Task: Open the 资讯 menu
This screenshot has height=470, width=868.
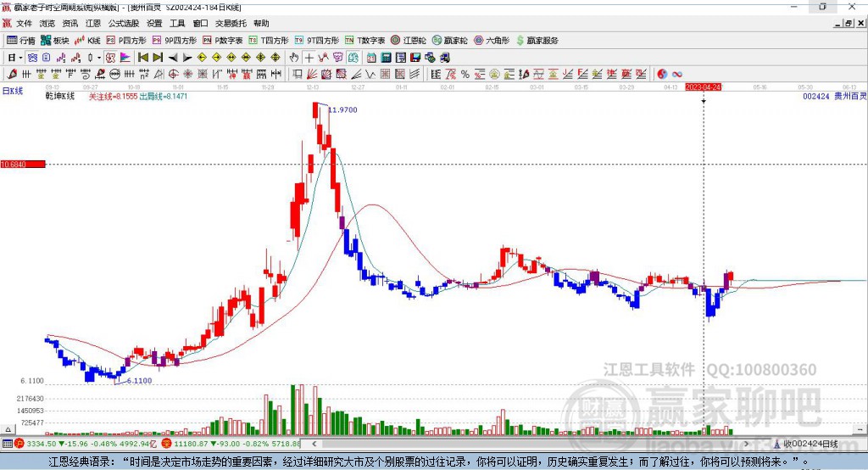Action: click(x=70, y=23)
